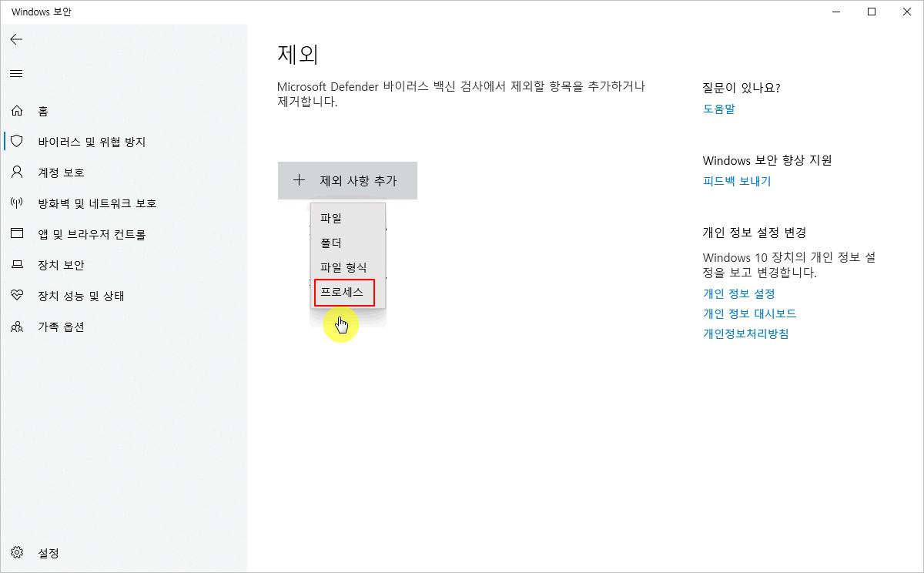Open 장치 성능 및 상태 section
This screenshot has height=573, width=924.
coord(123,296)
